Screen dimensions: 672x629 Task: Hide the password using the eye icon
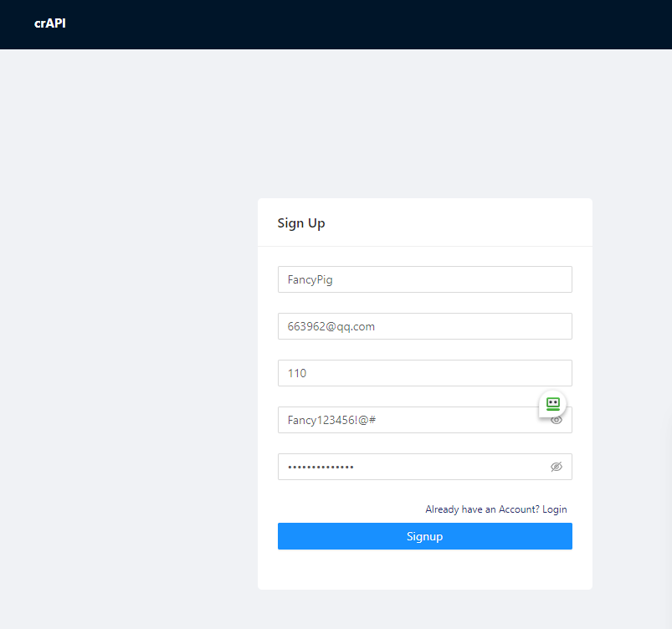[557, 420]
